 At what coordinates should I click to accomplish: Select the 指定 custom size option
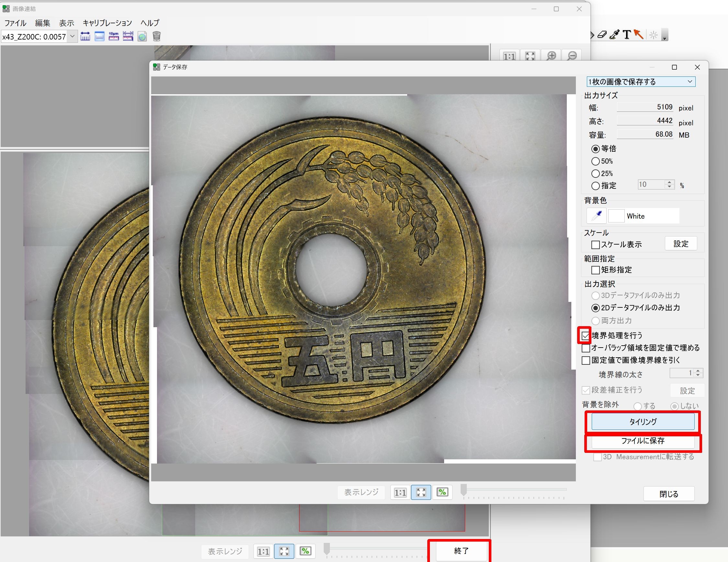pos(596,186)
